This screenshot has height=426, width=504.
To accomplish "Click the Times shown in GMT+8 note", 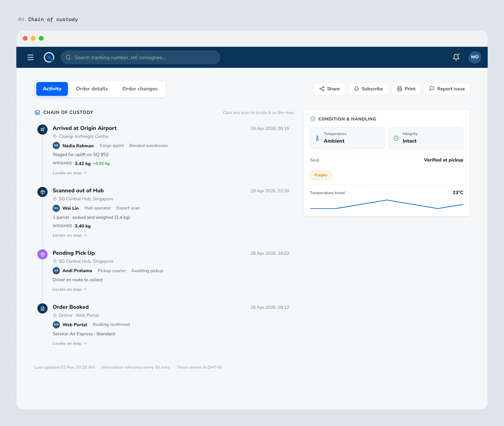I will coord(199,367).
